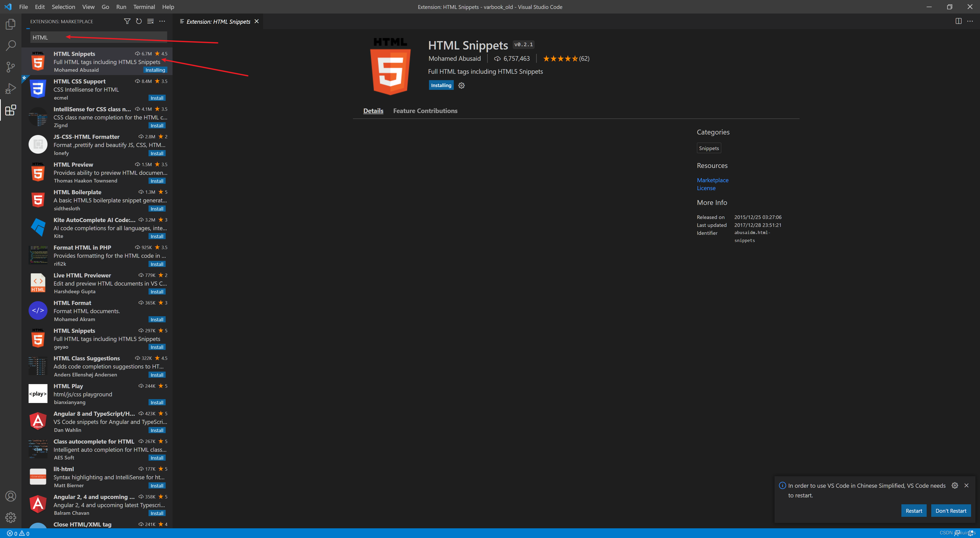This screenshot has width=980, height=538.
Task: Filter extensions using the funnel icon
Action: tap(127, 21)
